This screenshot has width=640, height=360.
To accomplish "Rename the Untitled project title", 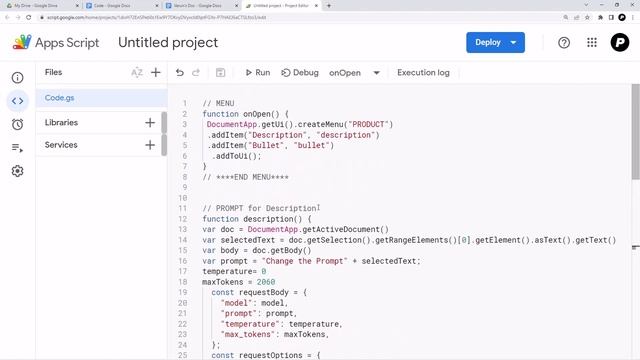I will click(x=168, y=42).
